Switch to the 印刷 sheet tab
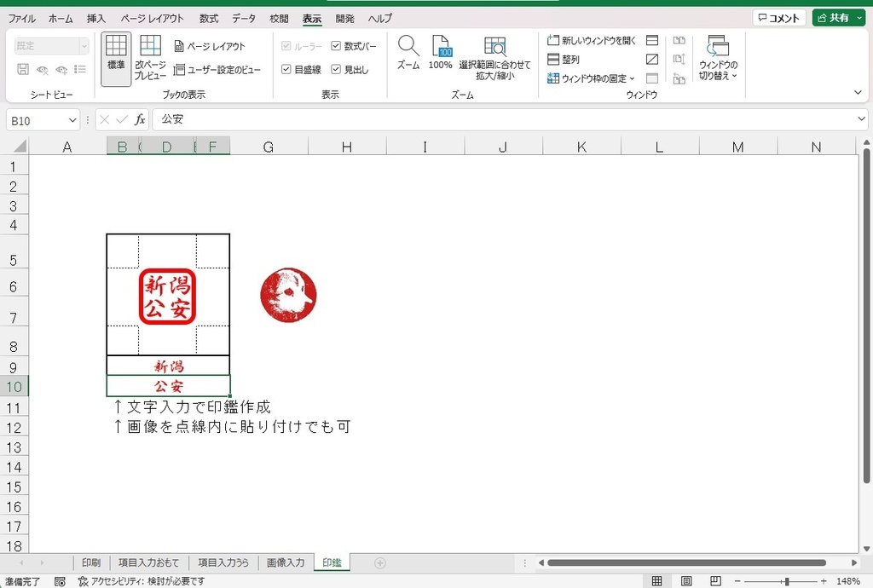The width and height of the screenshot is (873, 588). pyautogui.click(x=91, y=562)
